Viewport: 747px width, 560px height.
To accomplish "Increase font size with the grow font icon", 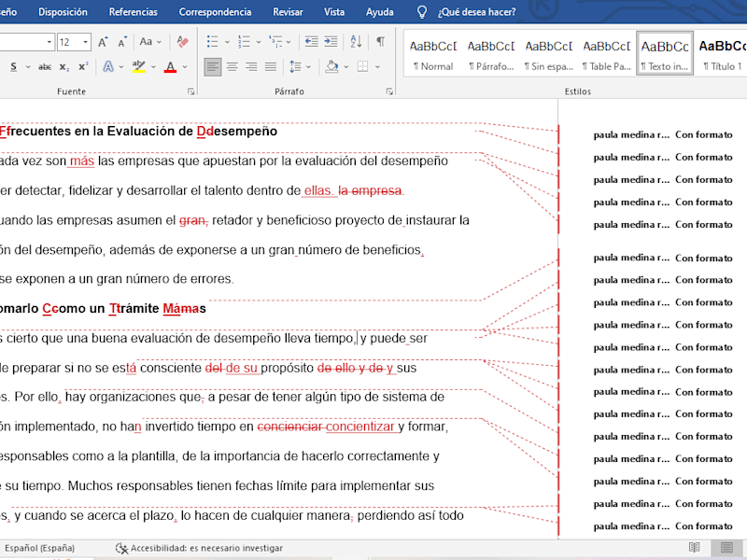I will click(x=103, y=42).
